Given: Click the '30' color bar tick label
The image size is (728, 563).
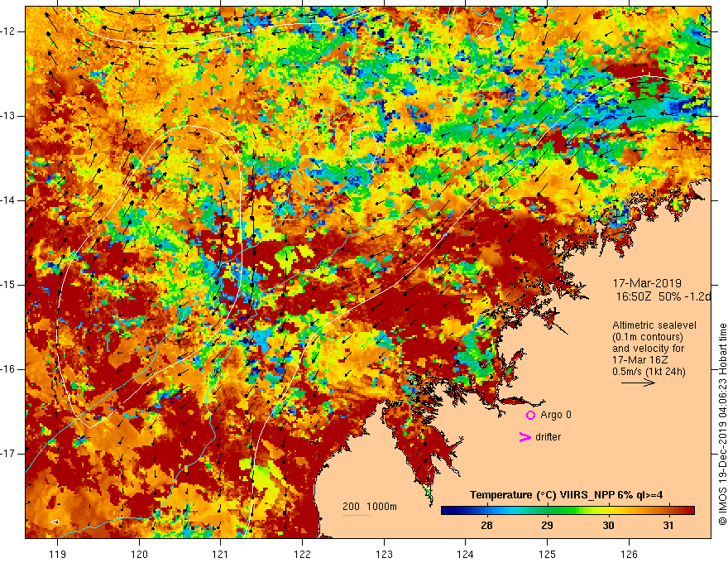Looking at the screenshot, I should point(608,526).
